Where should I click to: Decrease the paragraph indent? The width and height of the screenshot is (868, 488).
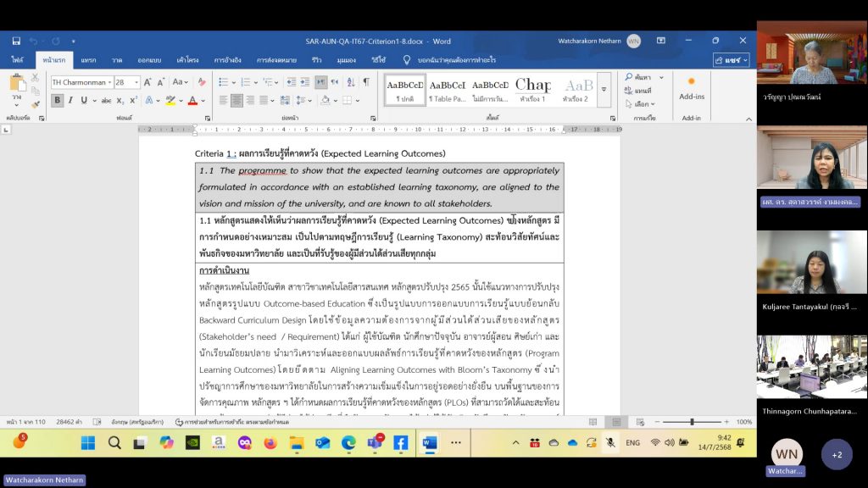[x=292, y=82]
